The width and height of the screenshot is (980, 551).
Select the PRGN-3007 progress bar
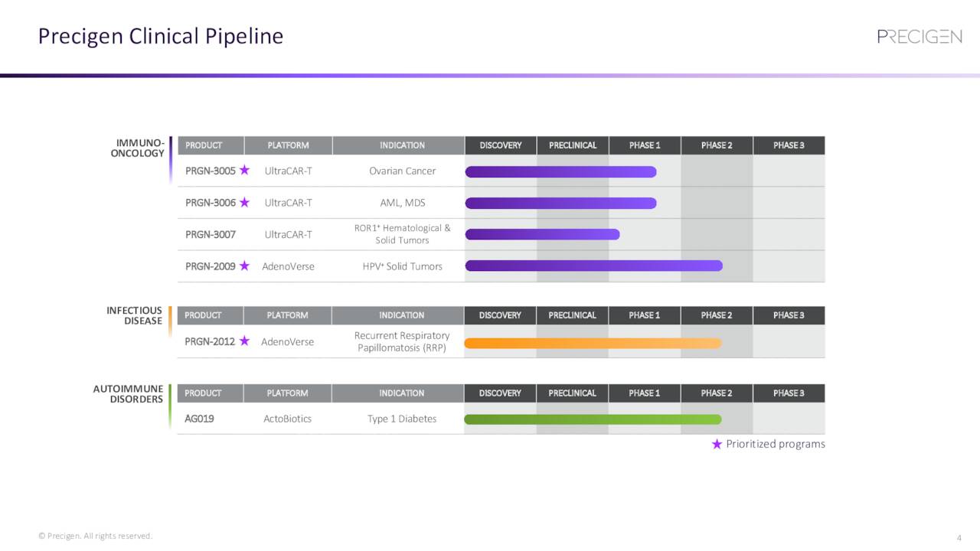click(x=542, y=234)
